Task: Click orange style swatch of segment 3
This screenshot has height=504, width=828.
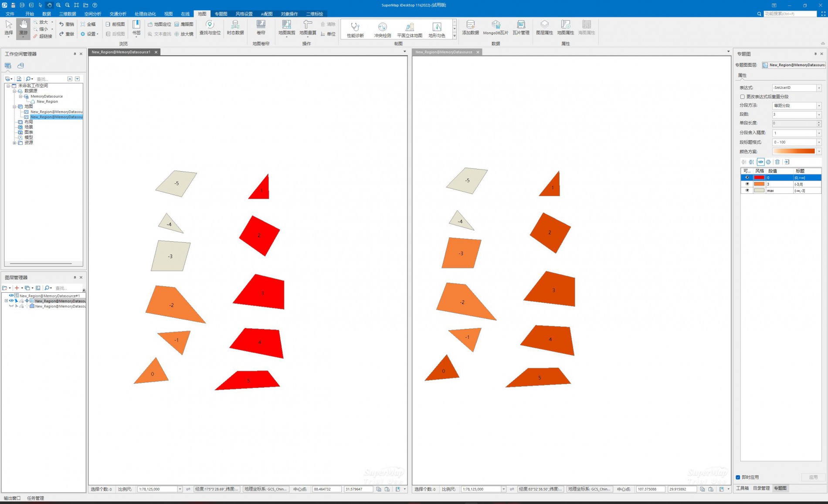Action: [x=759, y=184]
